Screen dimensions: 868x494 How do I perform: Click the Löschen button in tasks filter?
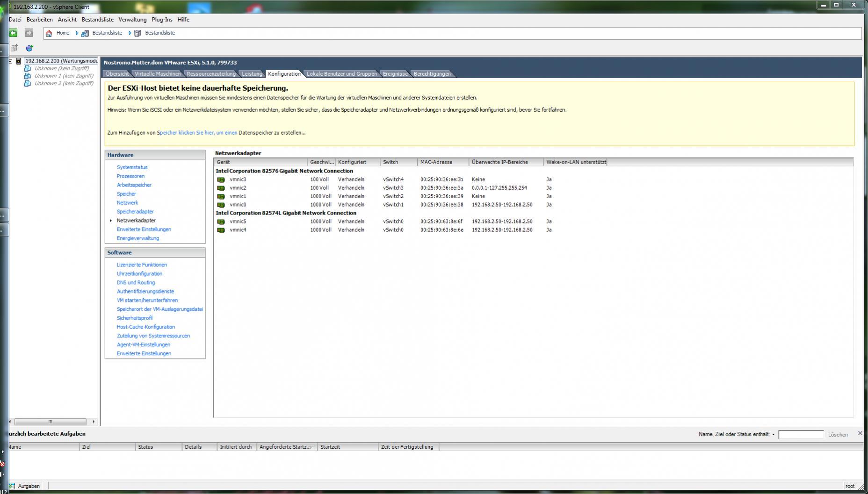coord(838,435)
